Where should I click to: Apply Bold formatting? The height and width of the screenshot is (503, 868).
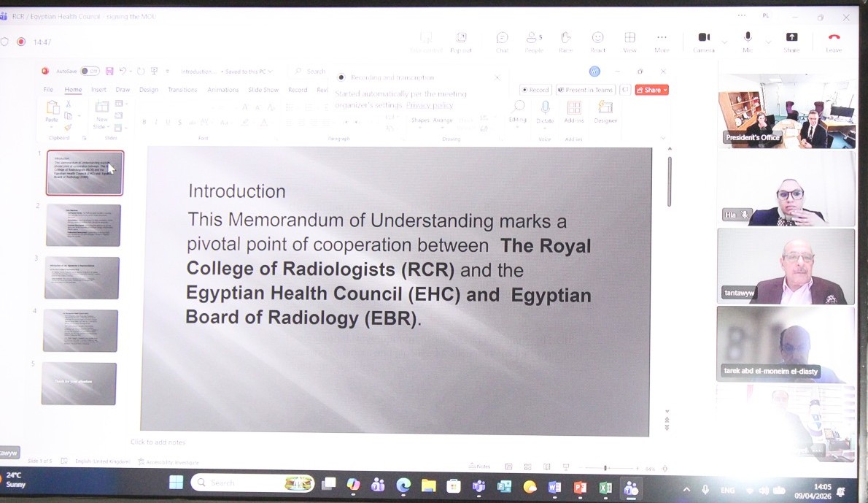(x=144, y=122)
